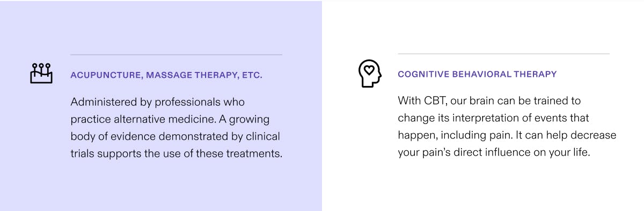Click the divider line above the Acupuncture heading

tap(176, 55)
